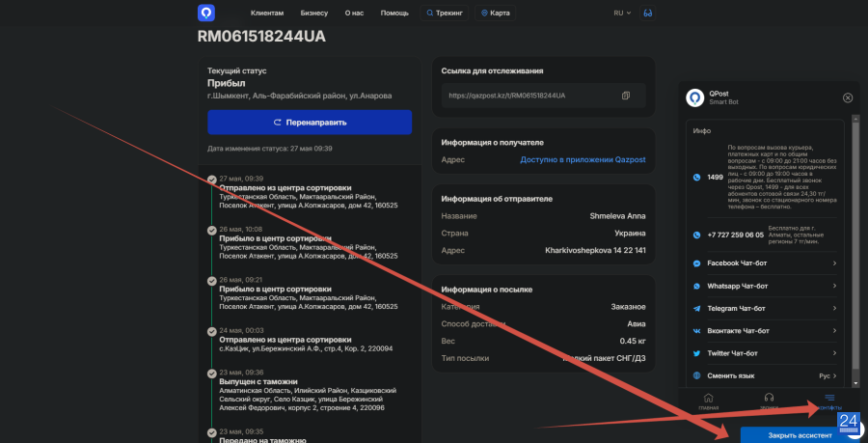Open the Клиентам menu

tap(267, 13)
